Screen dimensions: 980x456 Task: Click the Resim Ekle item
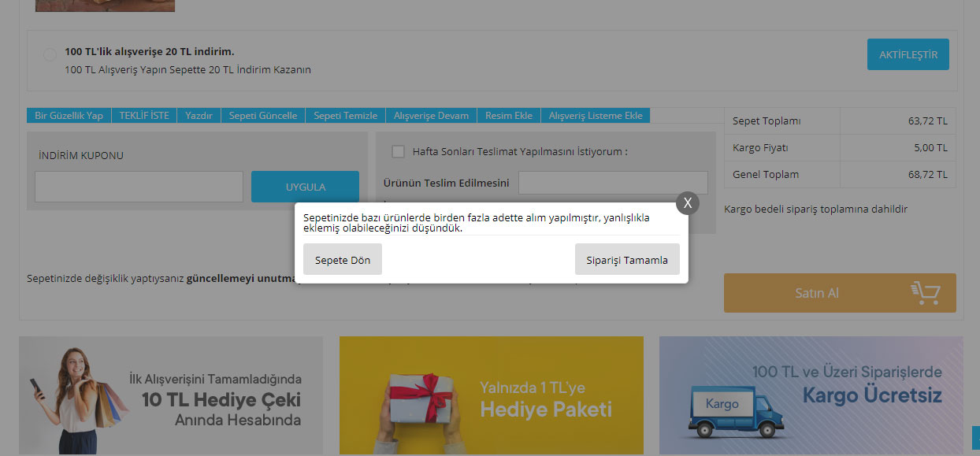(509, 115)
